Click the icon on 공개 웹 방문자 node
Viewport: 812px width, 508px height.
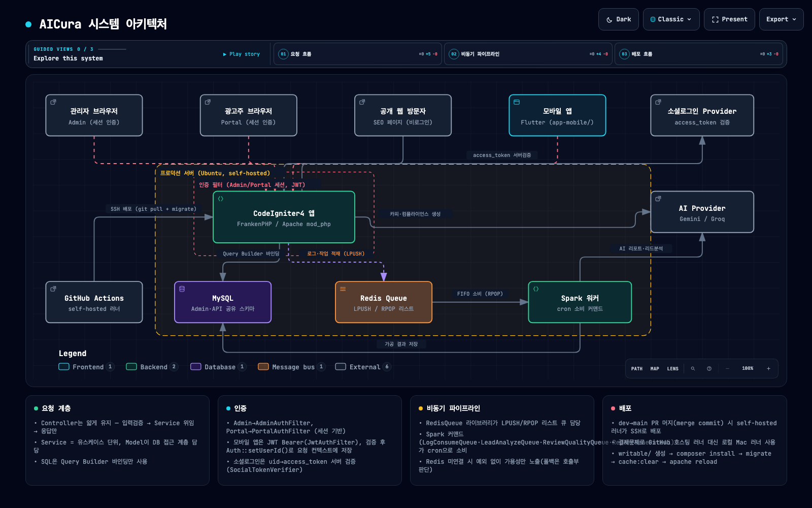coord(362,102)
